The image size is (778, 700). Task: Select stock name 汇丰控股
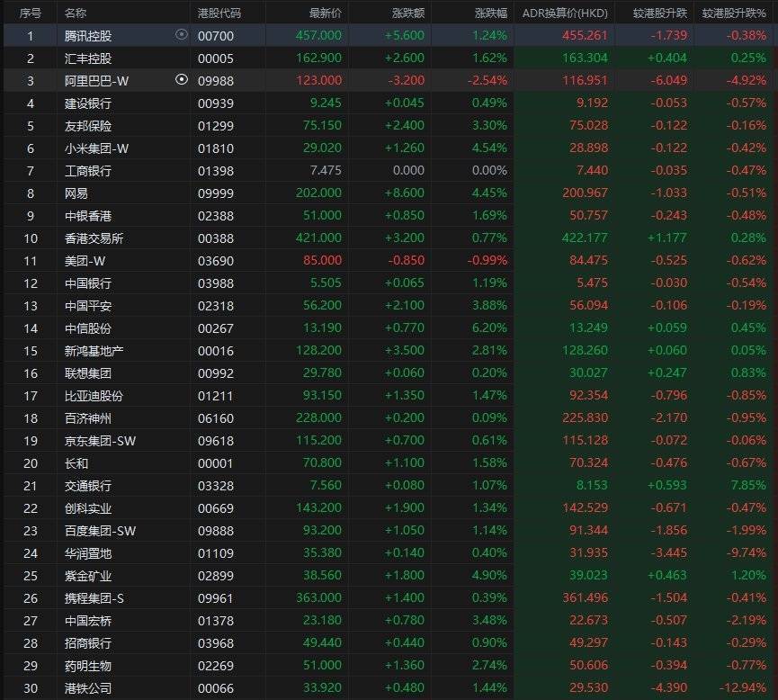pyautogui.click(x=88, y=58)
